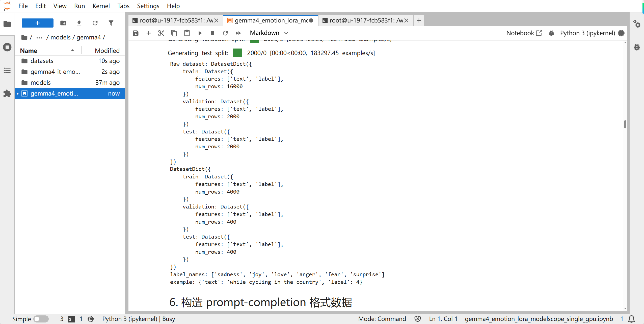The height and width of the screenshot is (324, 644).
Task: Create a new folder in file browser
Action: click(63, 23)
